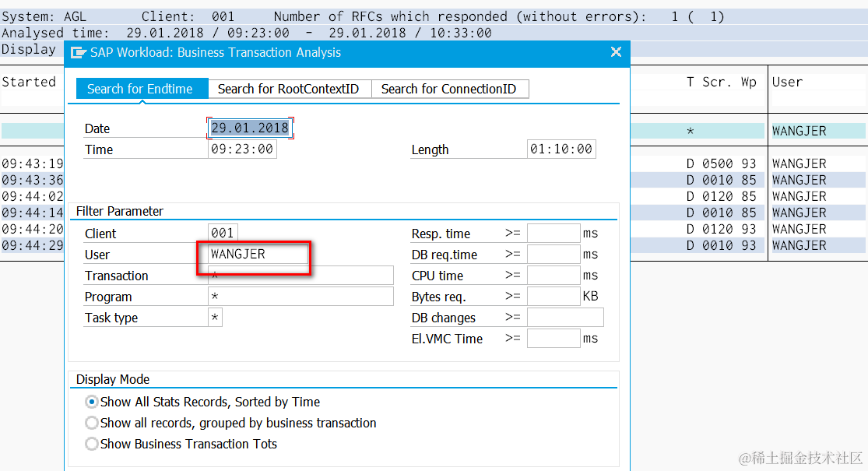Click the Program filter field
The height and width of the screenshot is (471, 868).
300,296
